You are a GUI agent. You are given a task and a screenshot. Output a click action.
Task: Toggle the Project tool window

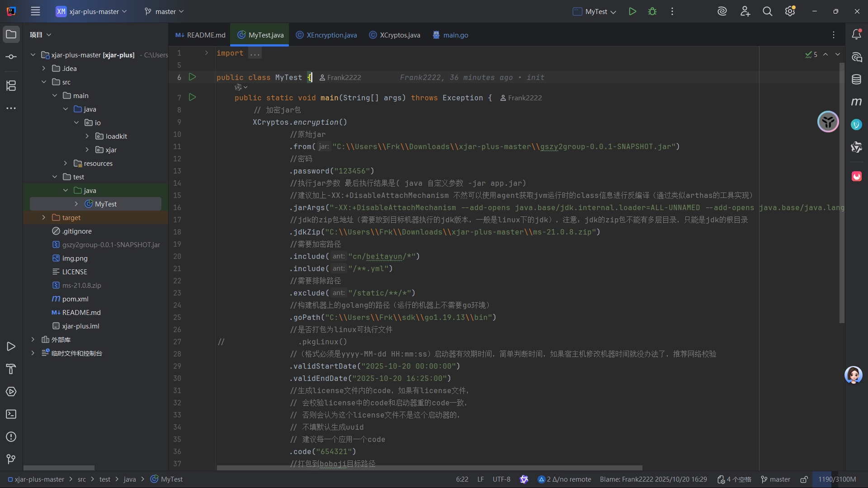11,34
